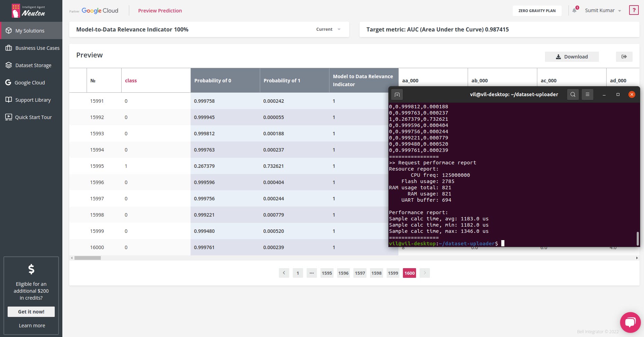The image size is (644, 337).
Task: Open Support Library menu item
Action: pyautogui.click(x=31, y=100)
